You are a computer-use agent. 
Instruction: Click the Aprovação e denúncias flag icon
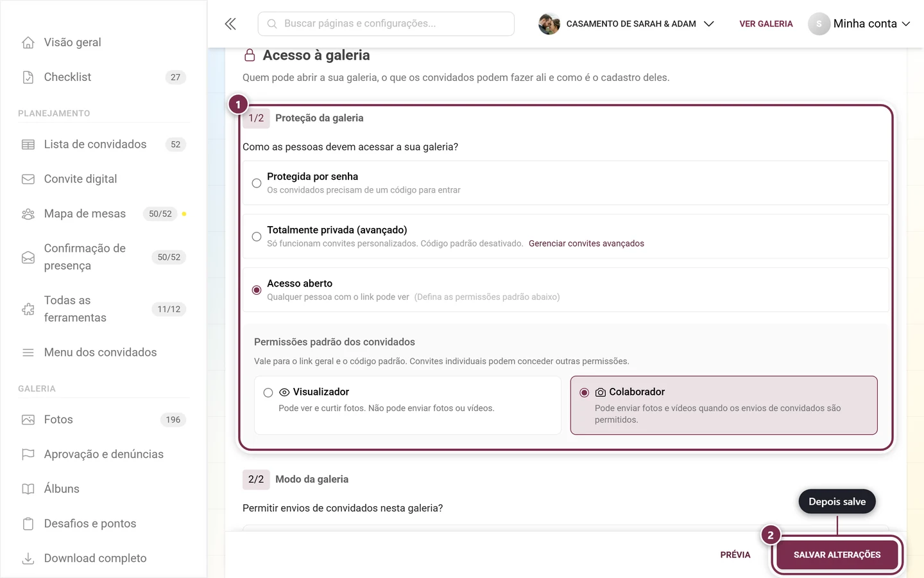tap(28, 454)
